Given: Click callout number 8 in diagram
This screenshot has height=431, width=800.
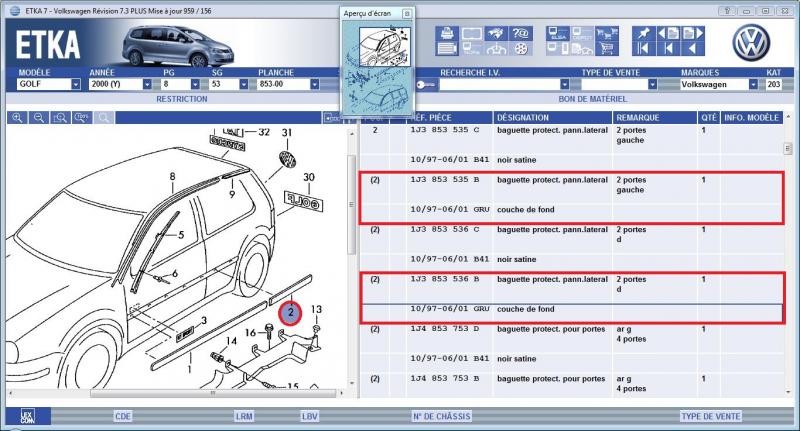Looking at the screenshot, I should (172, 176).
